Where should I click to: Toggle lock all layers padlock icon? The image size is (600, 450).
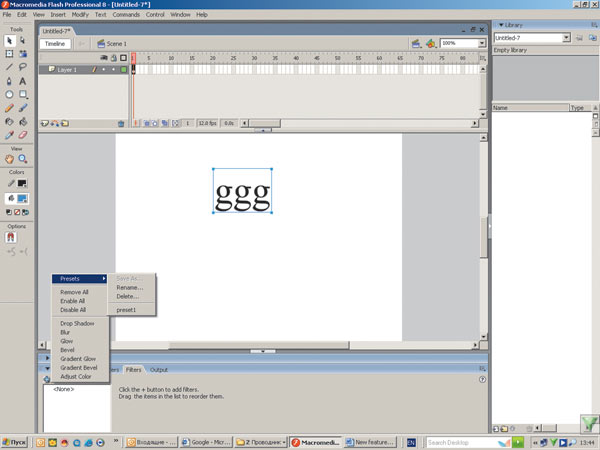point(112,58)
